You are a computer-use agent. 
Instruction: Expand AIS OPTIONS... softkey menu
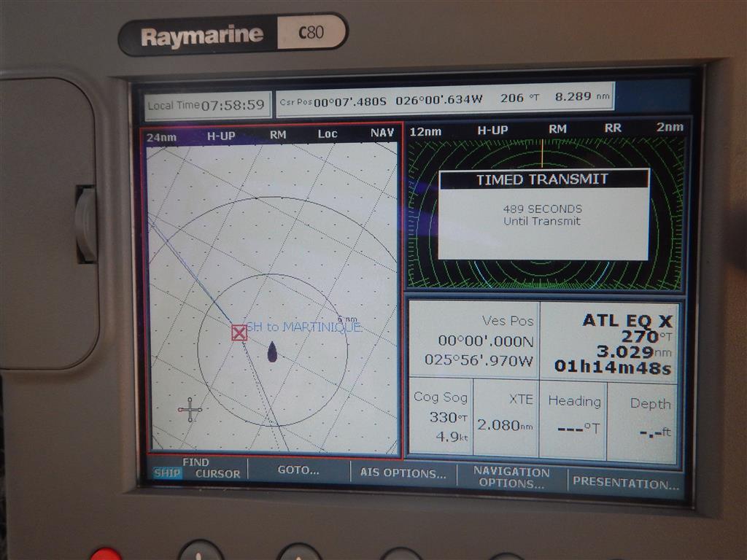tap(403, 473)
